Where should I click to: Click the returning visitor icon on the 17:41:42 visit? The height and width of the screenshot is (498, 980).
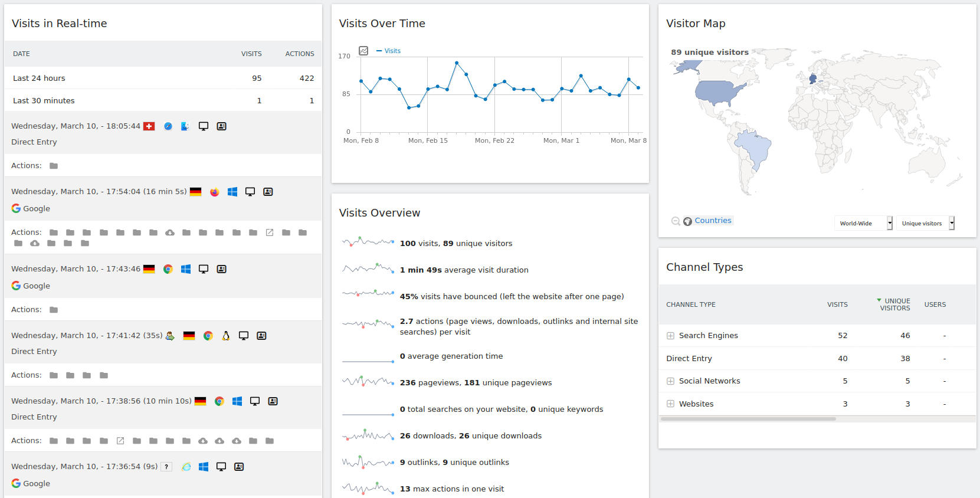[x=170, y=336]
